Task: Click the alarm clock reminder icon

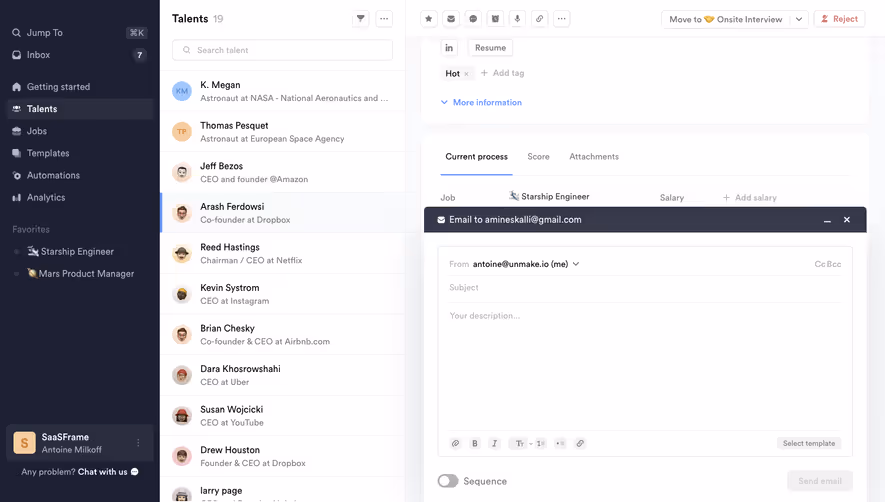Action: (x=495, y=19)
